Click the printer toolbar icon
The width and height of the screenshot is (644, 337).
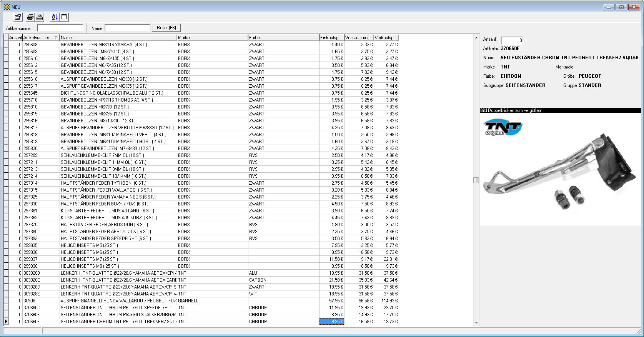[x=30, y=17]
